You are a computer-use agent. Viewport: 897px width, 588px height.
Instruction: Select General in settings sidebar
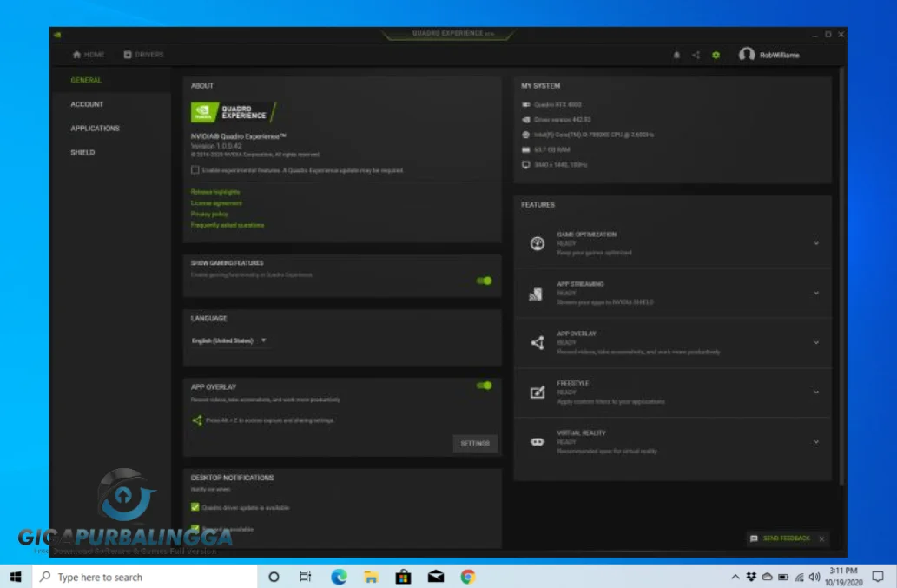pos(86,80)
